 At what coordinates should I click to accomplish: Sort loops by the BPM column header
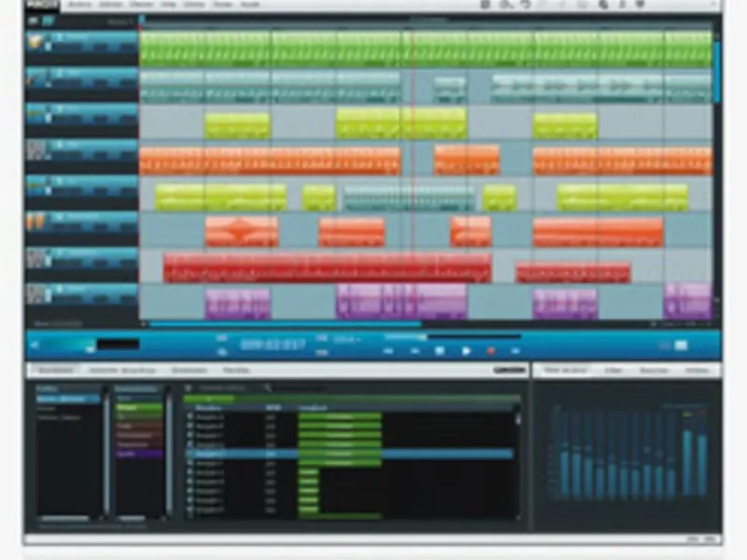pos(273,408)
